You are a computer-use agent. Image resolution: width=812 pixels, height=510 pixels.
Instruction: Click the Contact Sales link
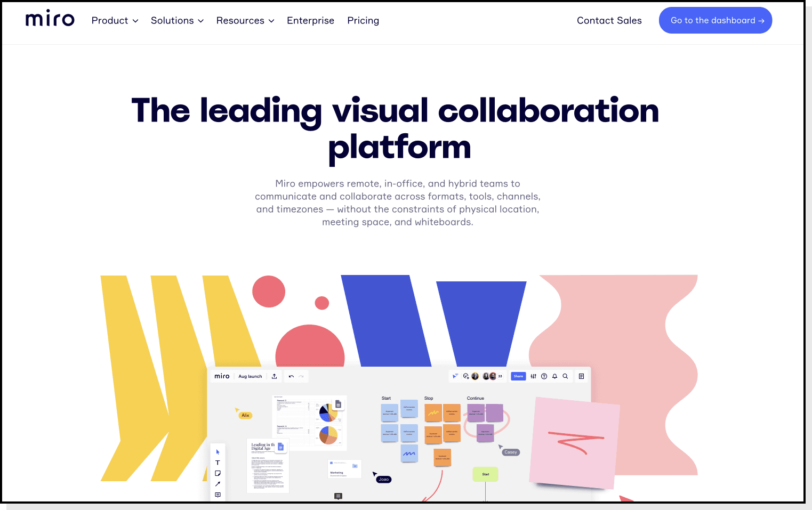(609, 21)
